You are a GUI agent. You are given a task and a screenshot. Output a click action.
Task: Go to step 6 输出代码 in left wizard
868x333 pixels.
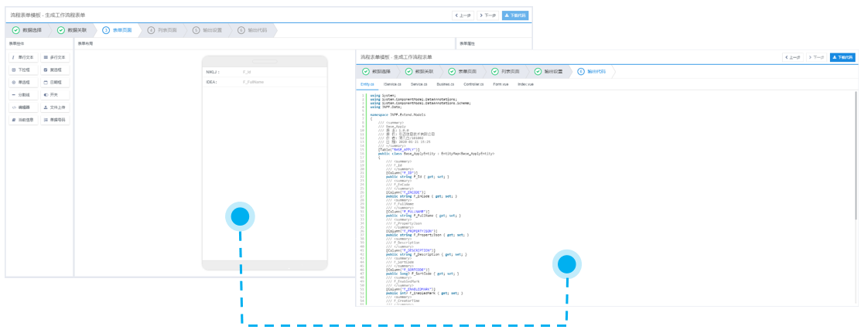click(253, 30)
